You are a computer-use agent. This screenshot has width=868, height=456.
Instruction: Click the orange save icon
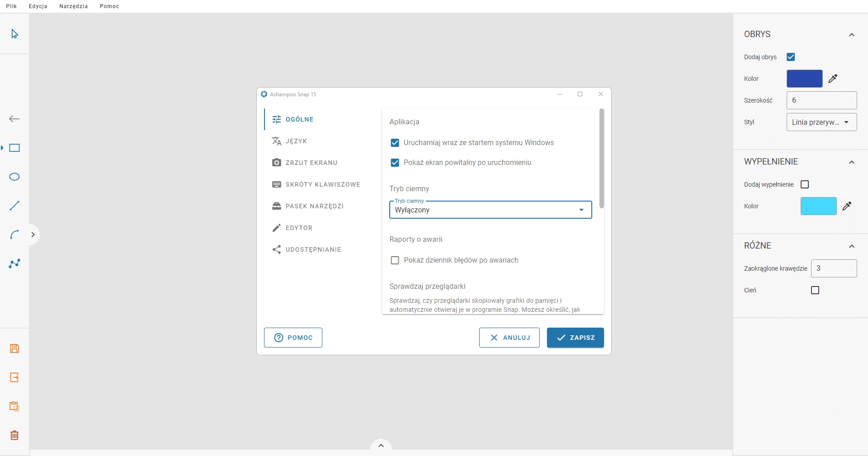click(x=14, y=348)
